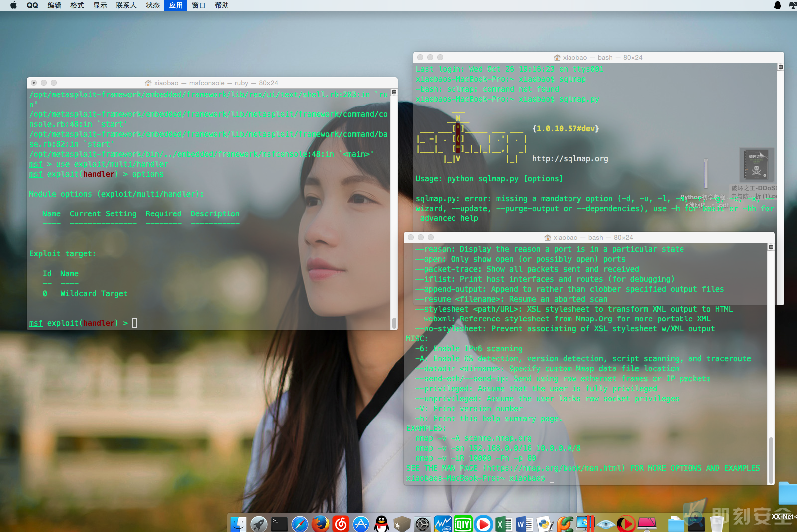The image size is (797, 532).
Task: Click the sqlmap bash window title bar
Action: pos(598,57)
